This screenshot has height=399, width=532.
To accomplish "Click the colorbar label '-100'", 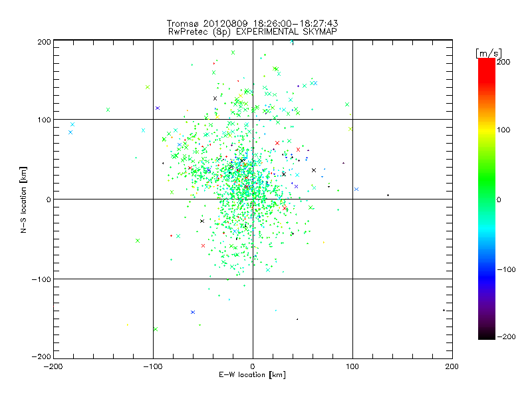I will (506, 270).
